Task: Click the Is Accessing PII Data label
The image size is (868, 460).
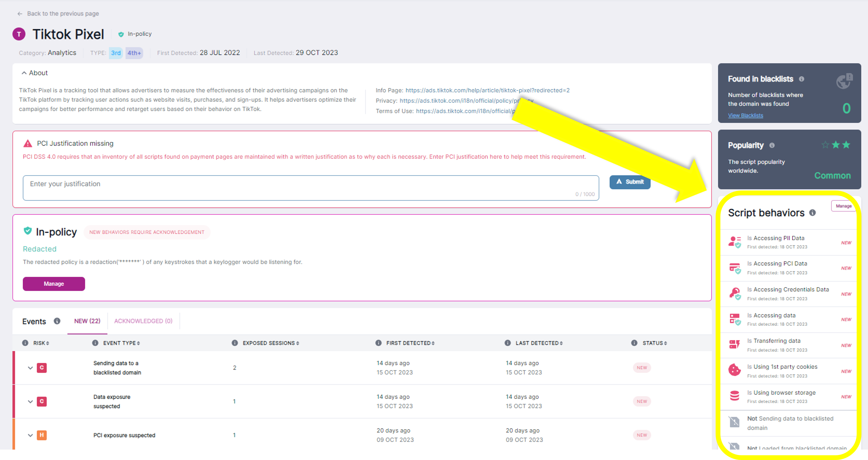Action: click(x=776, y=238)
